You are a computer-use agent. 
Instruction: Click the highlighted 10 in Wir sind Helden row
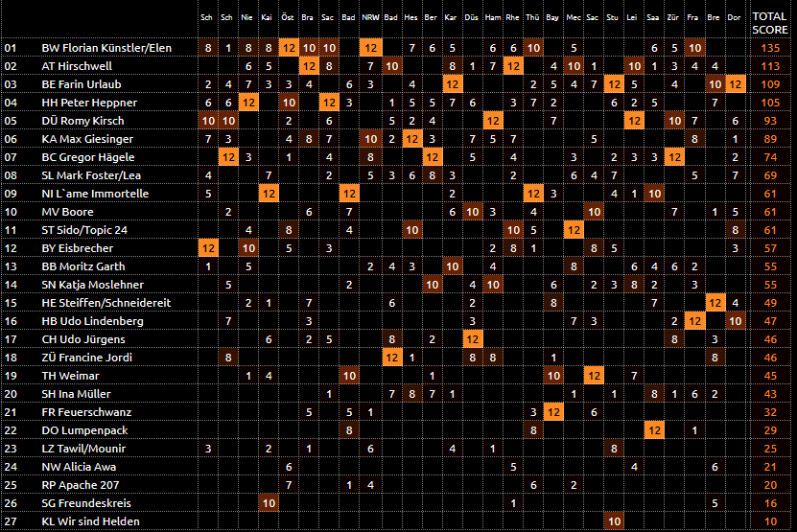(614, 521)
